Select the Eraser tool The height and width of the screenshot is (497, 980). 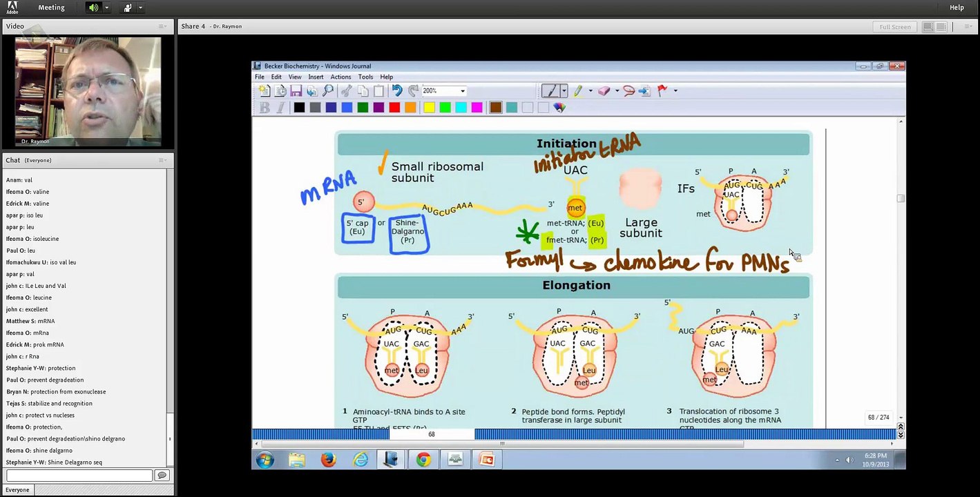pos(604,90)
